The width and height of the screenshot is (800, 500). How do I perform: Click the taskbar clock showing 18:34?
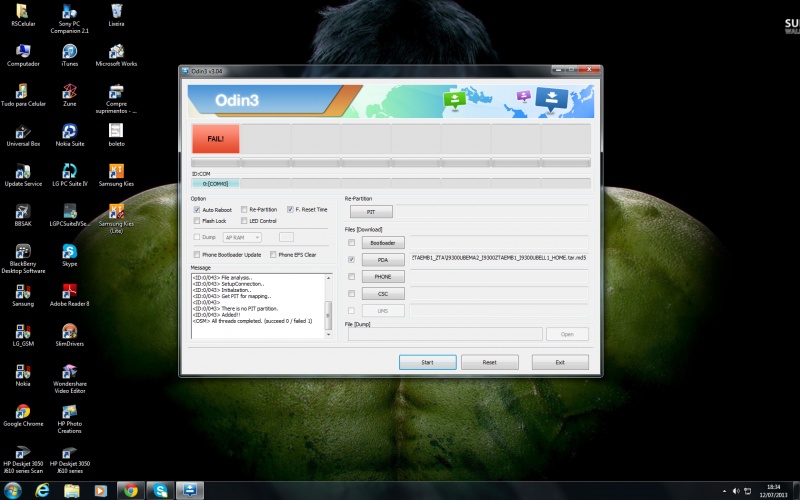click(x=773, y=491)
